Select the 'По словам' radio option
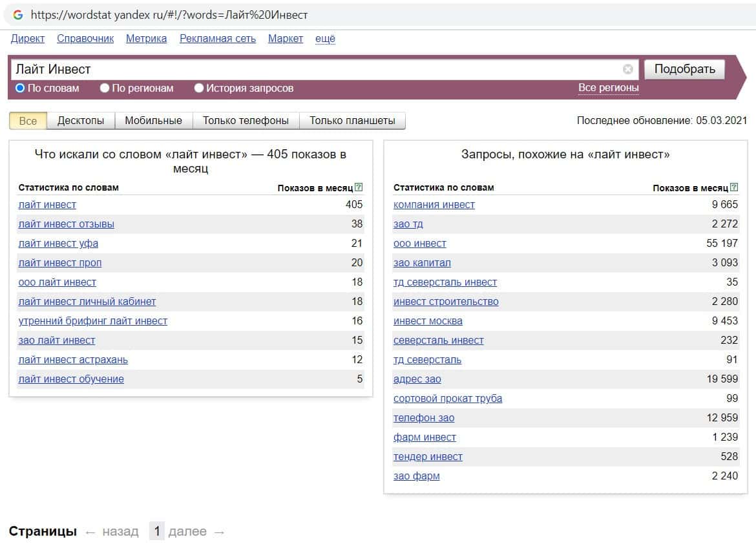The height and width of the screenshot is (557, 756). [20, 88]
